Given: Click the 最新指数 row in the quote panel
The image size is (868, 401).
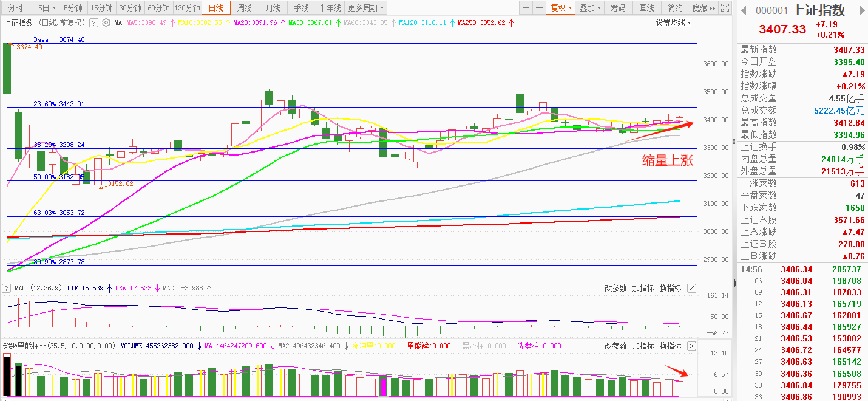Looking at the screenshot, I should [802, 49].
